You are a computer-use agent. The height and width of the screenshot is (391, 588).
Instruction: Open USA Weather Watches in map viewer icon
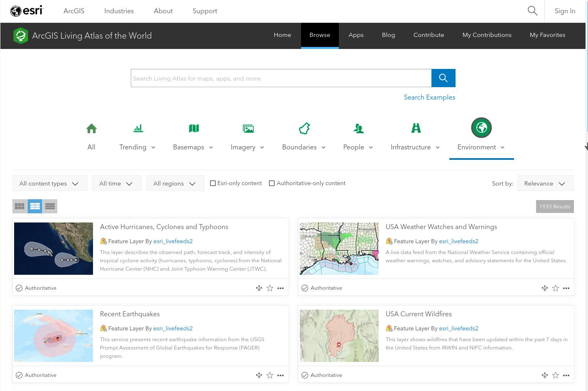point(545,288)
